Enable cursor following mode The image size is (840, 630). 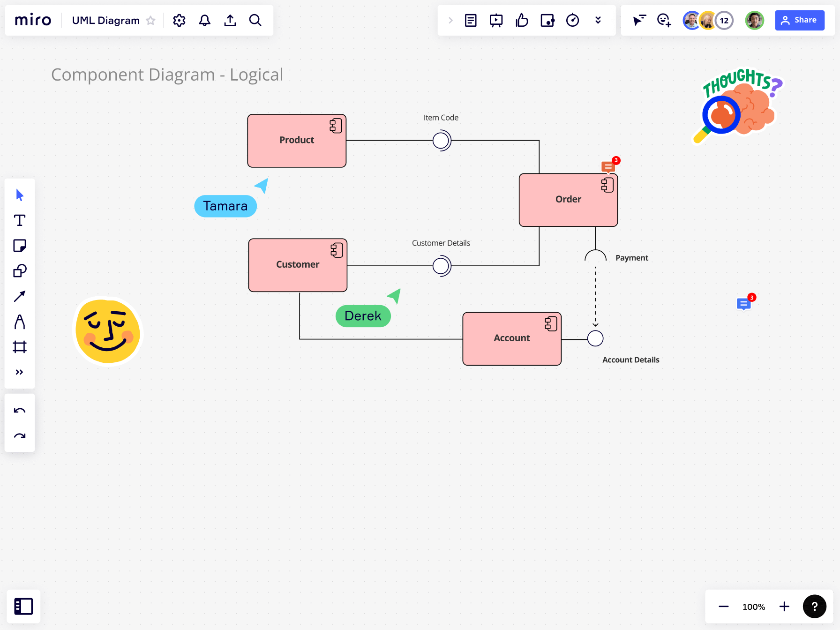coord(639,20)
